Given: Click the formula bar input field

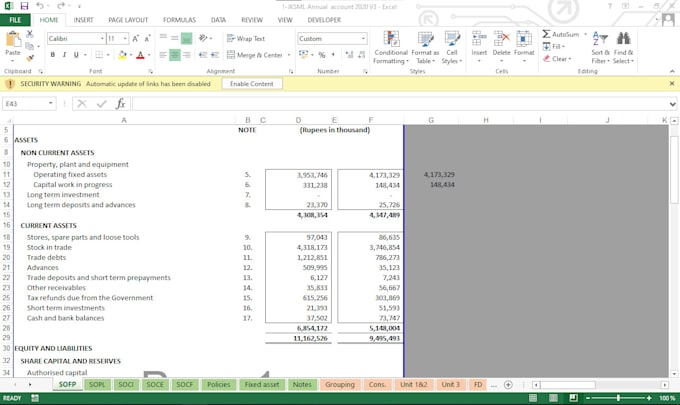Looking at the screenshot, I should click(400, 104).
